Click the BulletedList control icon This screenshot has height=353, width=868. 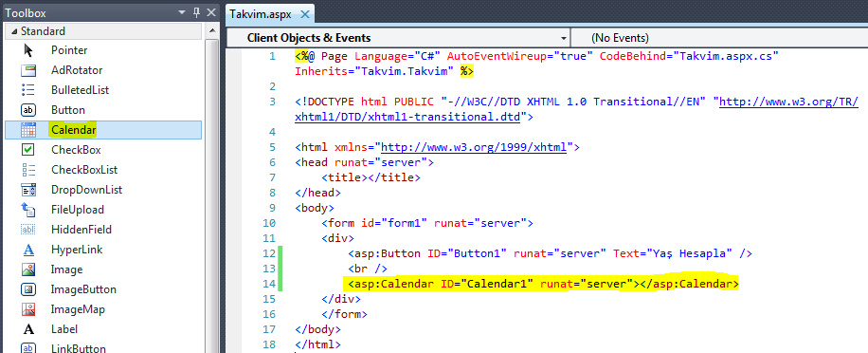pyautogui.click(x=28, y=90)
